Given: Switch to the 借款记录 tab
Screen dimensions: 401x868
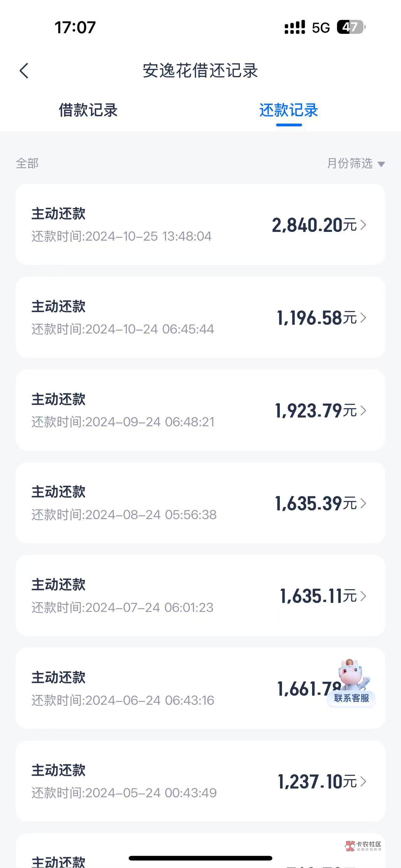Looking at the screenshot, I should click(x=88, y=110).
